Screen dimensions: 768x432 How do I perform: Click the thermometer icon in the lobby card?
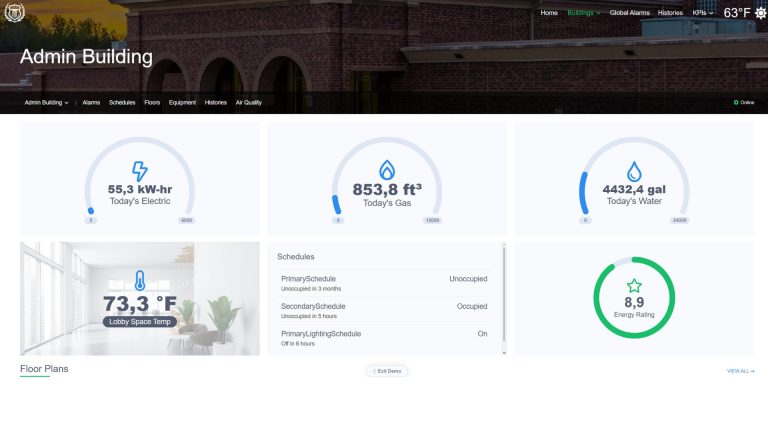(x=140, y=281)
